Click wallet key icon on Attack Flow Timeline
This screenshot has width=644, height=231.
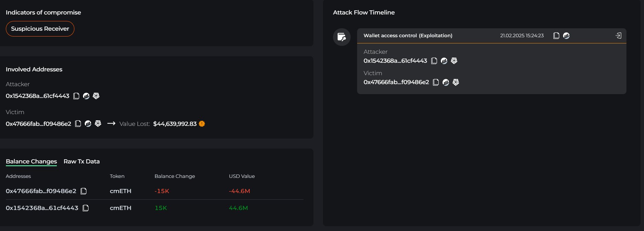coord(342,37)
